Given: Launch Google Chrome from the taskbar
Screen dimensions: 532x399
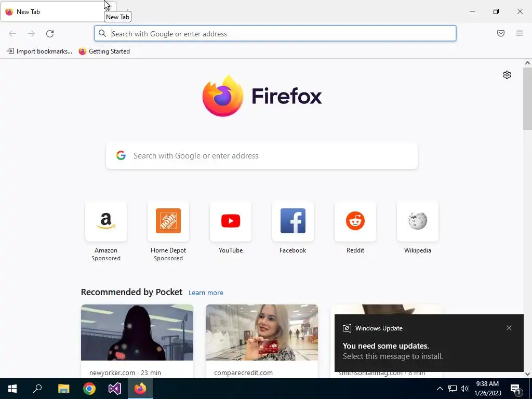Looking at the screenshot, I should pos(89,389).
